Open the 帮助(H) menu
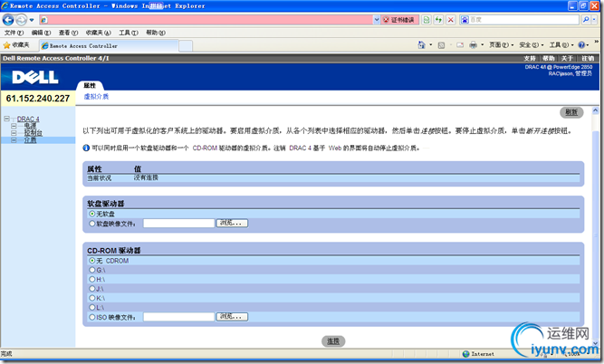Viewport: 604px width, 364px height. 156,33
